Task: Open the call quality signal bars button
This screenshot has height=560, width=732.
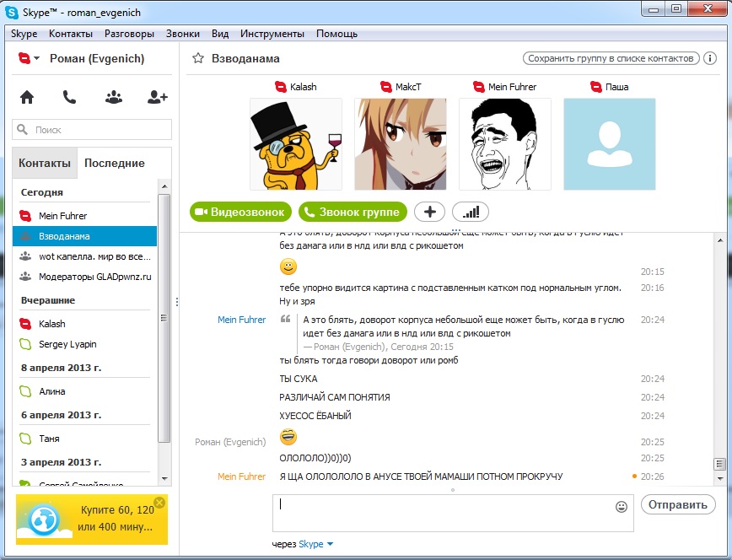Action: tap(470, 212)
